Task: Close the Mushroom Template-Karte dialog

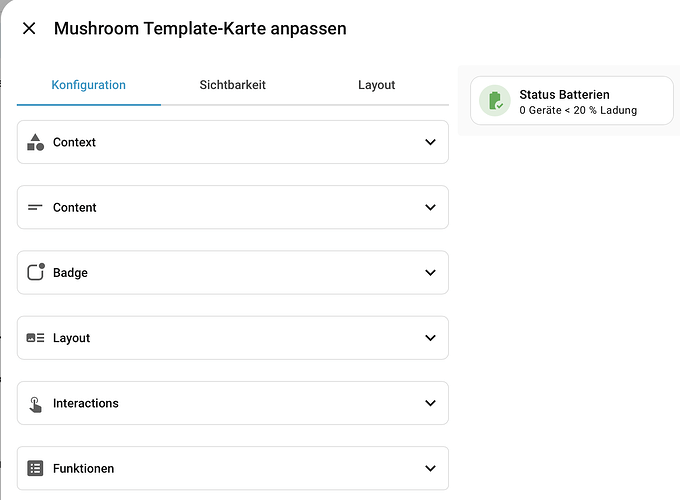Action: click(29, 29)
